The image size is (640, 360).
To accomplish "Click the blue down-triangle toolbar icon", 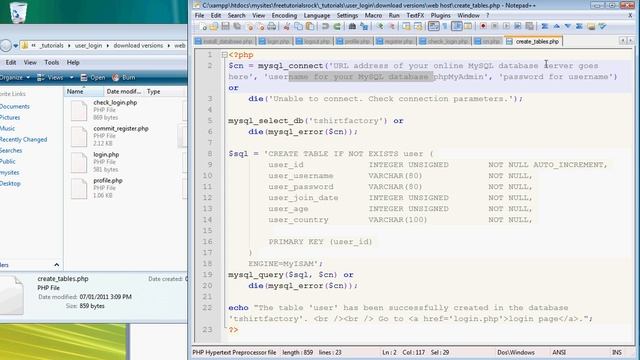I will (568, 26).
